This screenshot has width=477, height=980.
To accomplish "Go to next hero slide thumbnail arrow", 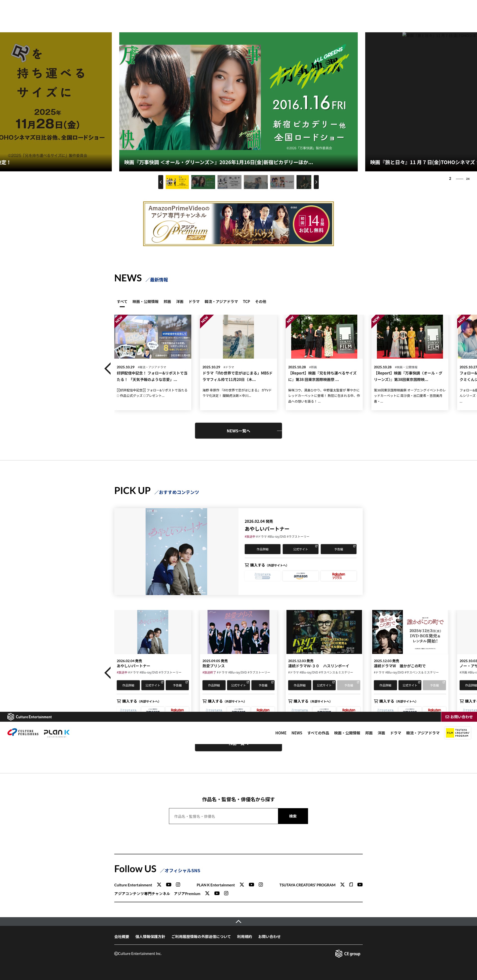I will pos(316,182).
